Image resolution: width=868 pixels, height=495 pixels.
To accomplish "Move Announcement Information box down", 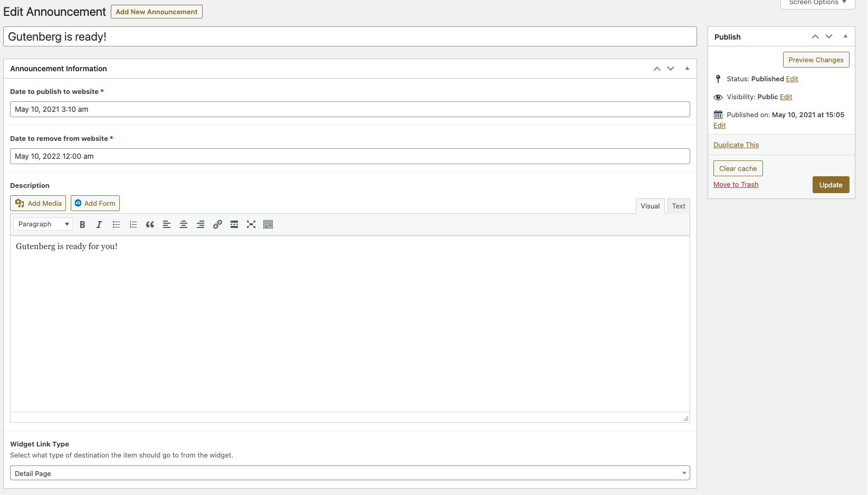I will [x=671, y=69].
